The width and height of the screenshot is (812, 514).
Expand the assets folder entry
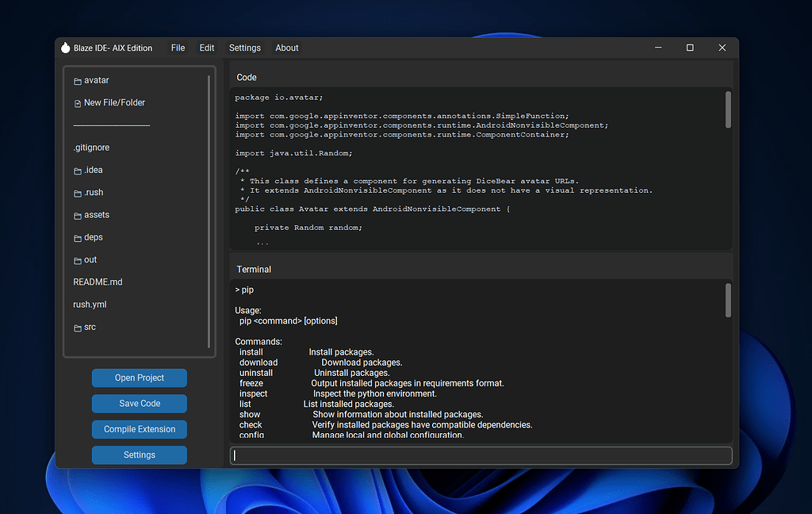coord(97,214)
